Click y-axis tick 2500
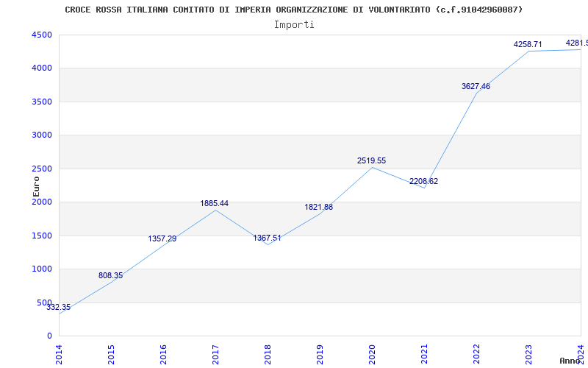Screen dimensions: 588x368 42,169
